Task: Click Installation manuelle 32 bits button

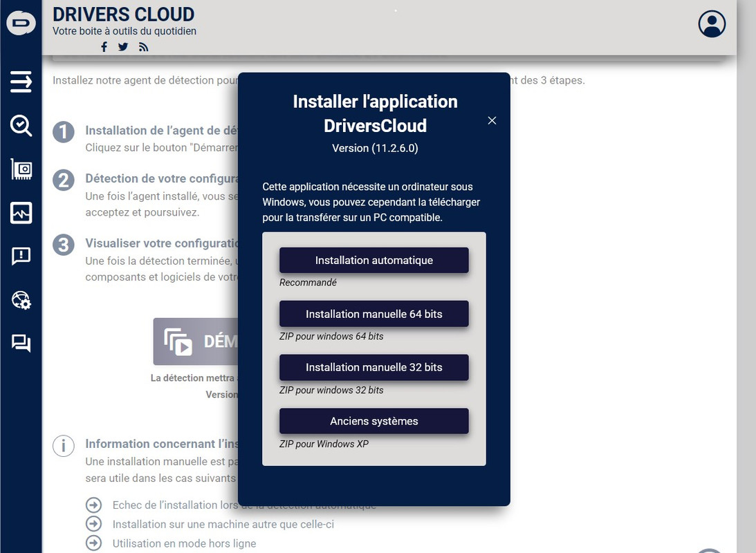Action: click(x=374, y=367)
